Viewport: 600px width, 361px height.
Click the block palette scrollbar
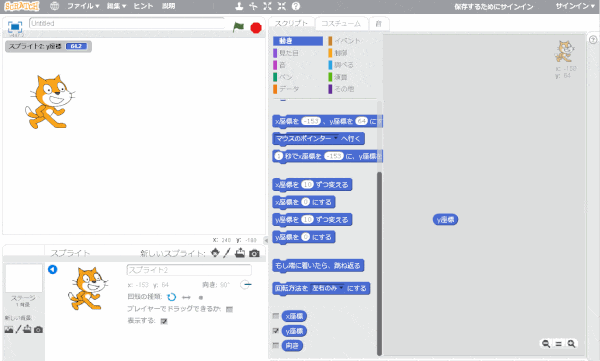(379, 263)
